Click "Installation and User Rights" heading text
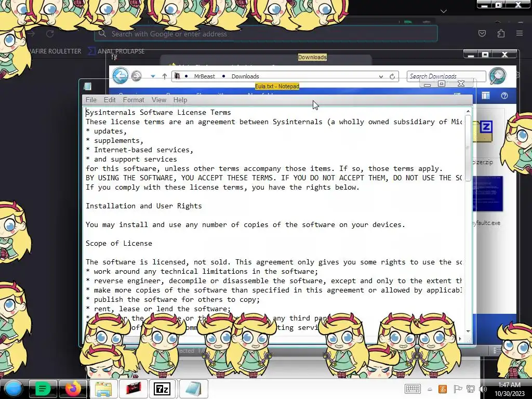Image resolution: width=532 pixels, height=399 pixels. 143,206
